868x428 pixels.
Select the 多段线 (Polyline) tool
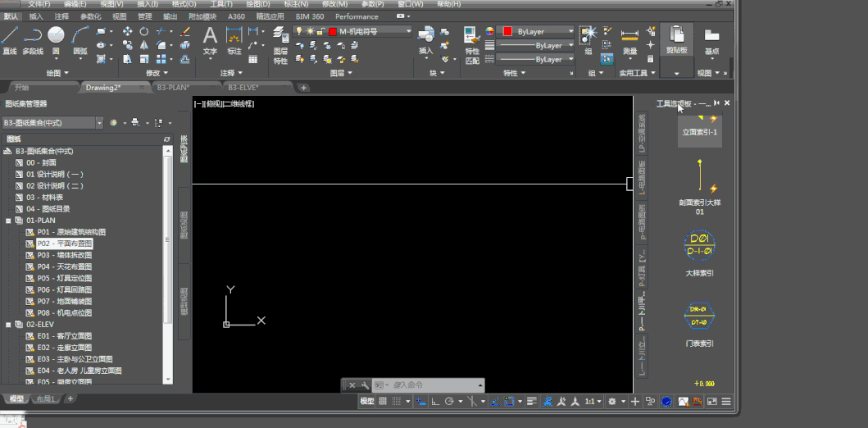33,40
